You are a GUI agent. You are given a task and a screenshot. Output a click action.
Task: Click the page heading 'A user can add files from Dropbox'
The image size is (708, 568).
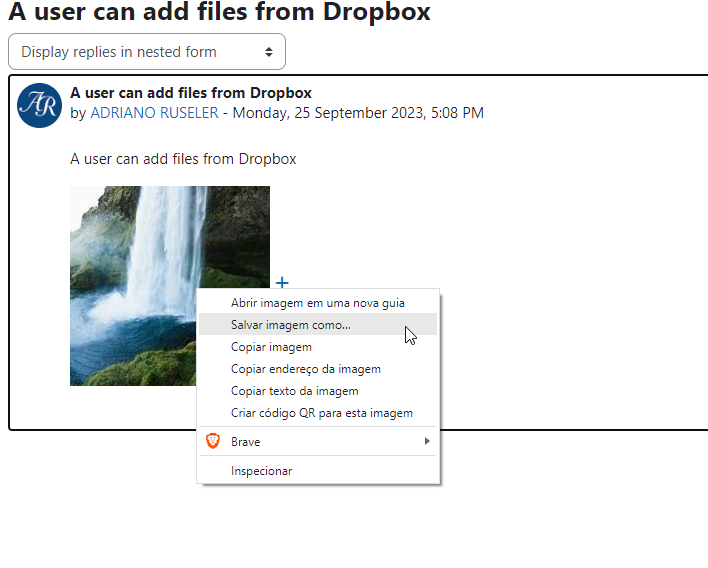(219, 11)
